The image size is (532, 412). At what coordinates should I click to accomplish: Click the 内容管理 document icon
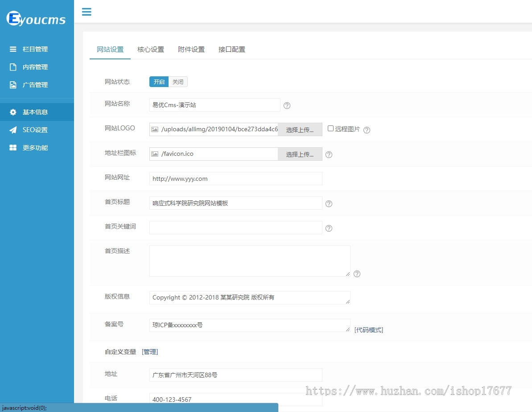(13, 67)
